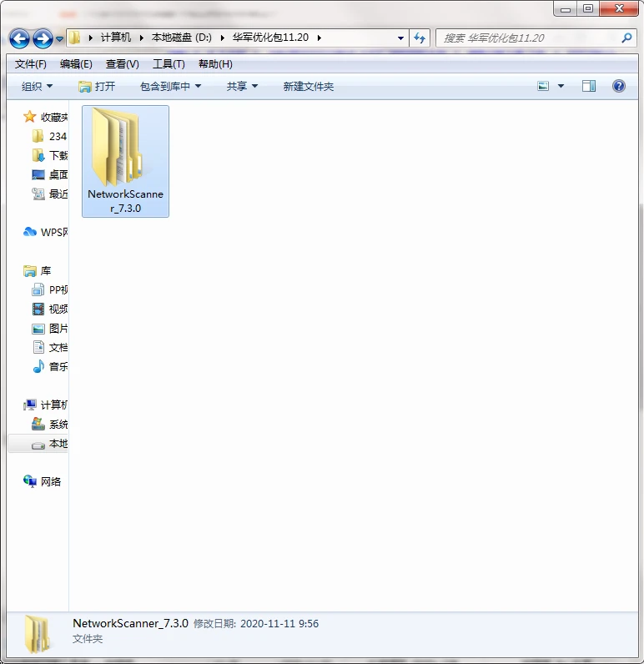The width and height of the screenshot is (644, 664).
Task: Click the Forward navigation arrow button
Action: point(43,38)
